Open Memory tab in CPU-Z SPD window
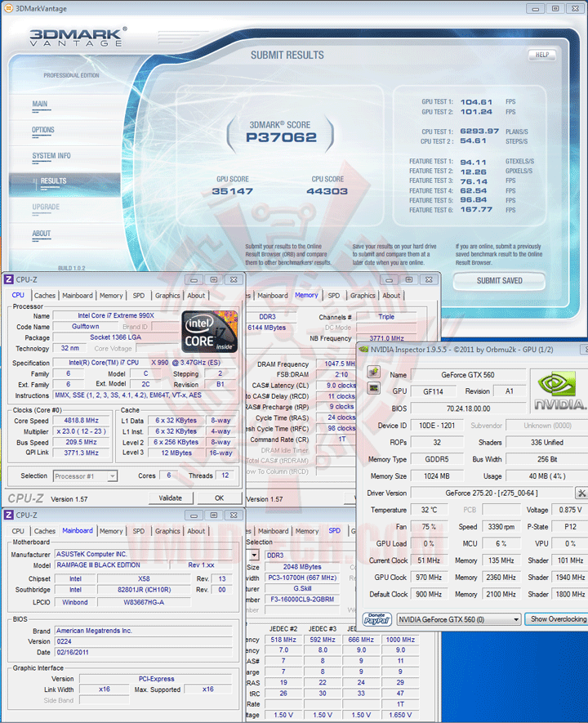588x723 pixels. click(307, 531)
